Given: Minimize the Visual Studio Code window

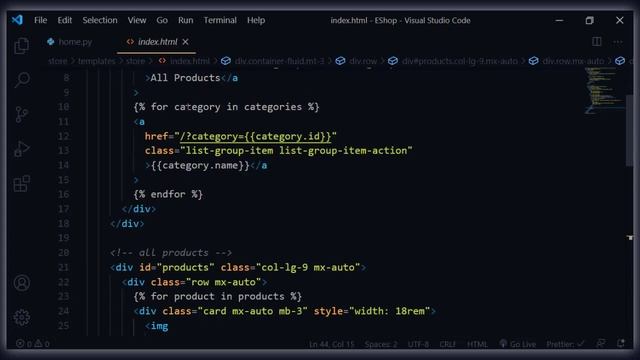Looking at the screenshot, I should coord(559,20).
